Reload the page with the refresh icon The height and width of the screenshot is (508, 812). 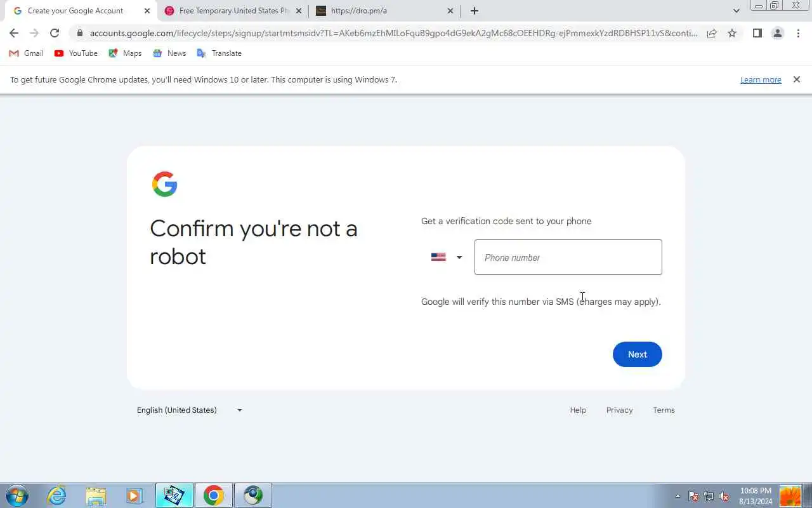(x=55, y=33)
